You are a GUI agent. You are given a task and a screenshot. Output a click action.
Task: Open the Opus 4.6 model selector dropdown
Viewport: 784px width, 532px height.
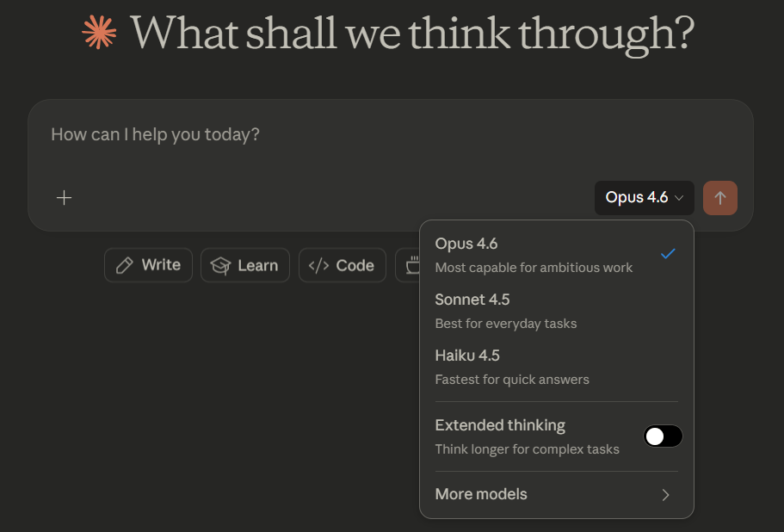(645, 198)
